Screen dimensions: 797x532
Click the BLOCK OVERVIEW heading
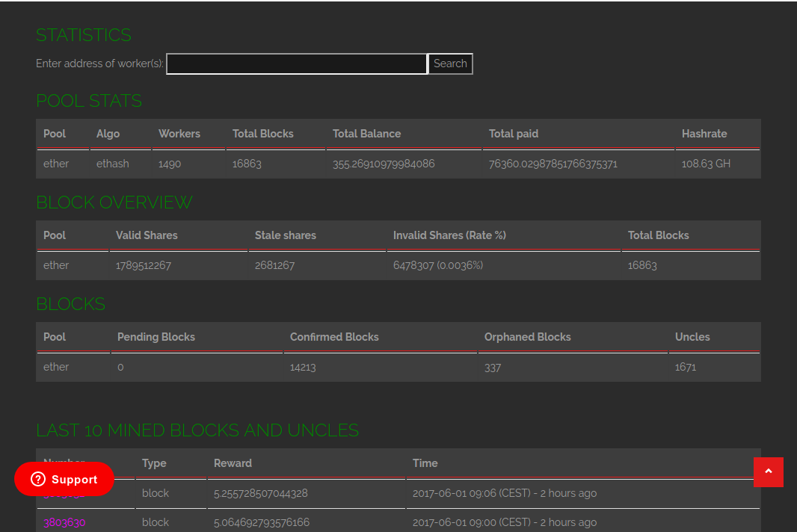114,202
